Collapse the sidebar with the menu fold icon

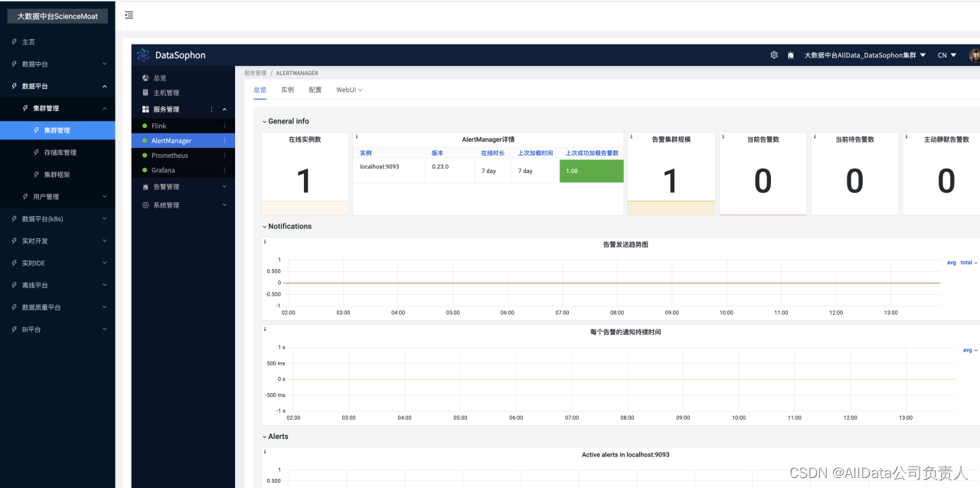click(x=129, y=15)
